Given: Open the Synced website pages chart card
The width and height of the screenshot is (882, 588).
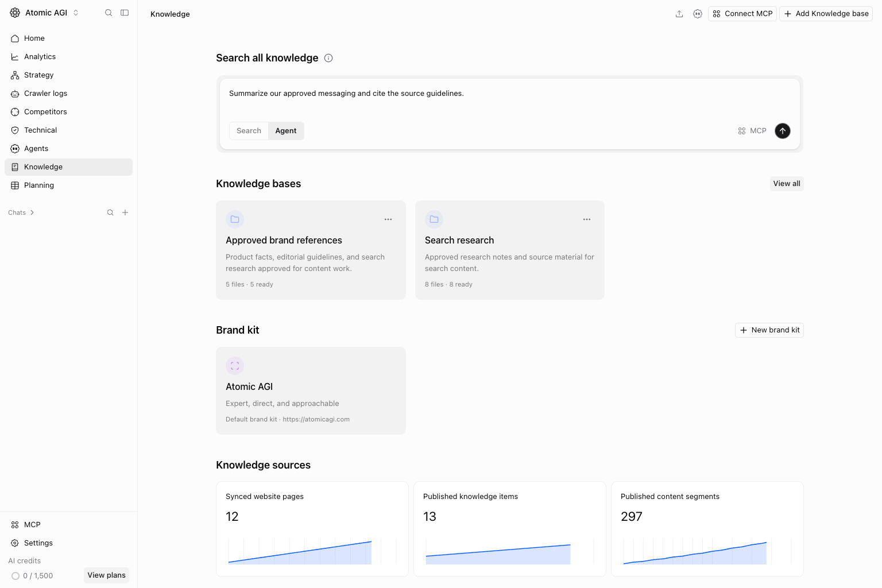Looking at the screenshot, I should [312, 529].
